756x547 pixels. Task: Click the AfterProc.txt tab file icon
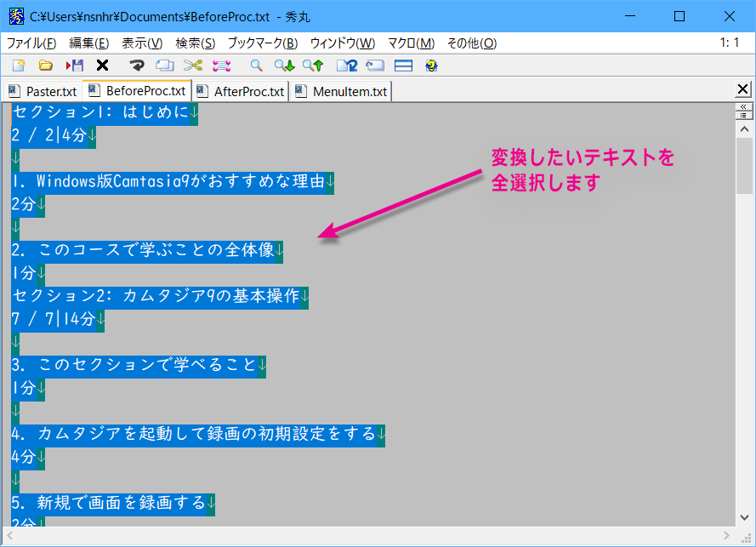tap(202, 91)
